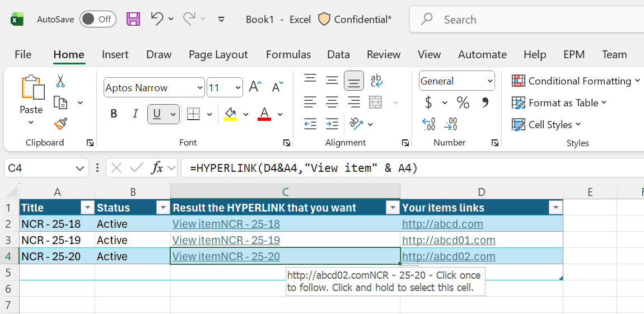
Task: Click the Redo arrow icon
Action: click(x=189, y=19)
